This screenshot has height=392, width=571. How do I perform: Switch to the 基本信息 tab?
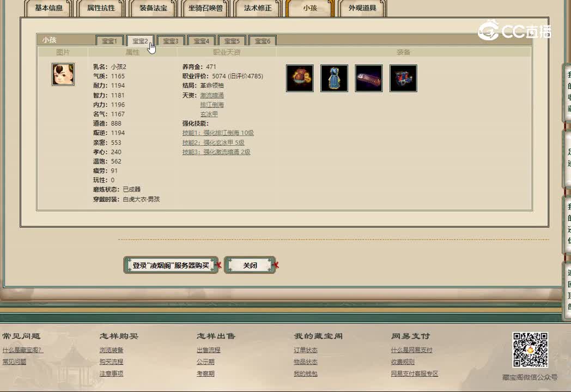[49, 8]
